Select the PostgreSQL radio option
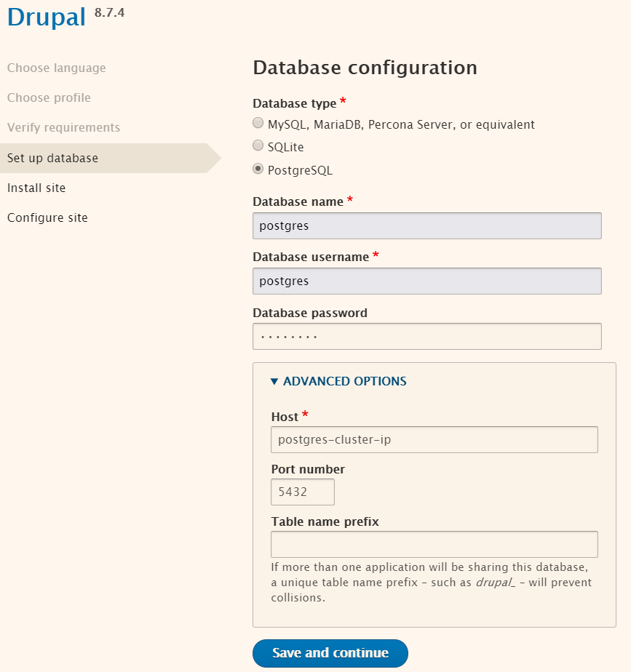The width and height of the screenshot is (631, 672). pos(258,169)
